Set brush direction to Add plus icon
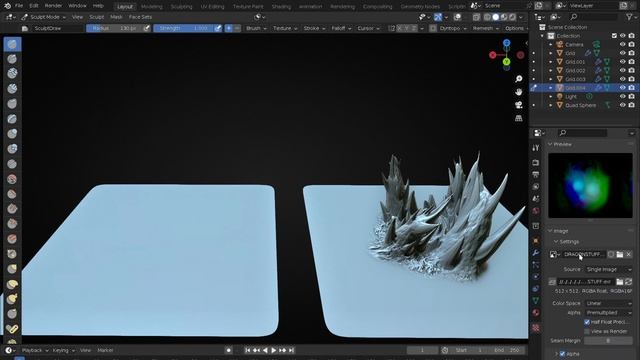The image size is (640, 360). pos(229,28)
